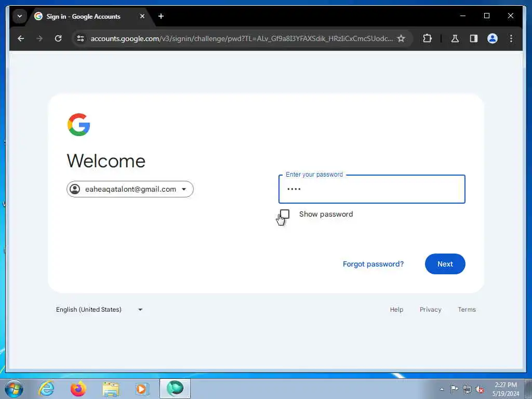Click the Google G logo
The height and width of the screenshot is (399, 532).
pos(79,125)
